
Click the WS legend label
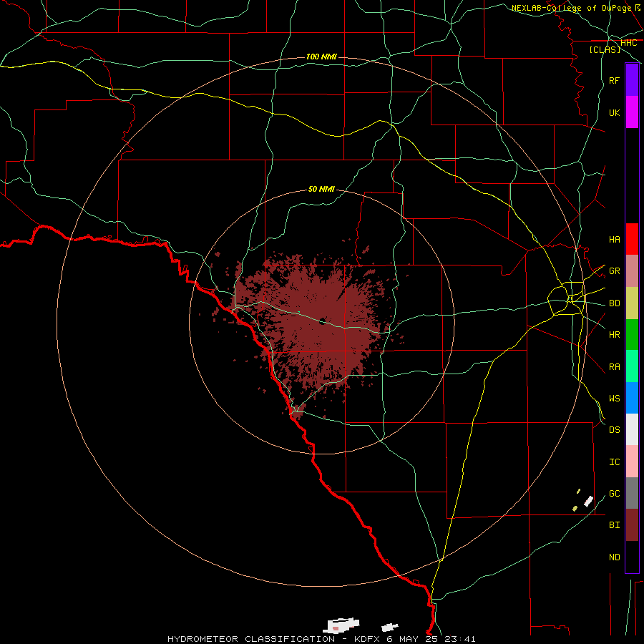[x=614, y=399]
